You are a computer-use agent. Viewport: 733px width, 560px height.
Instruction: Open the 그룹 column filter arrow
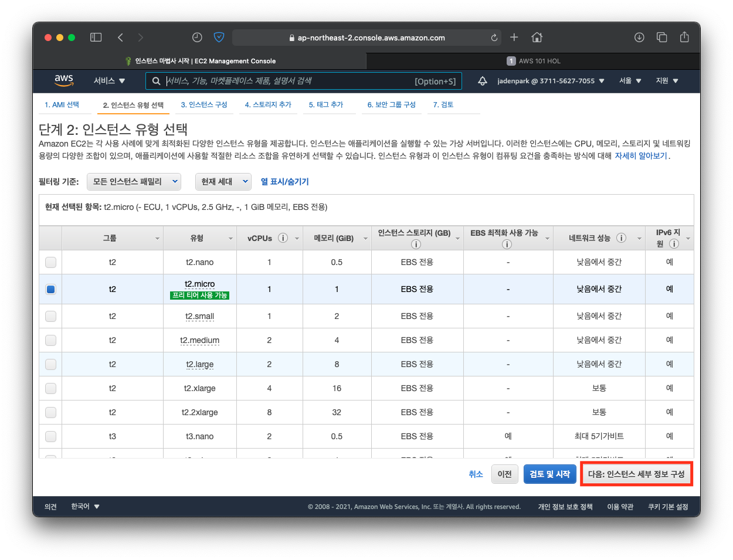[157, 239]
